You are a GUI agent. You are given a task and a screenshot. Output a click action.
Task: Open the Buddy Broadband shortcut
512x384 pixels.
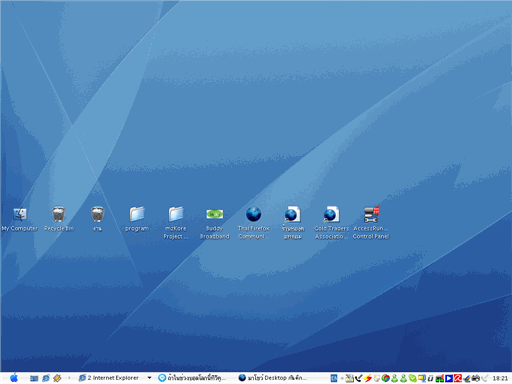215,223
